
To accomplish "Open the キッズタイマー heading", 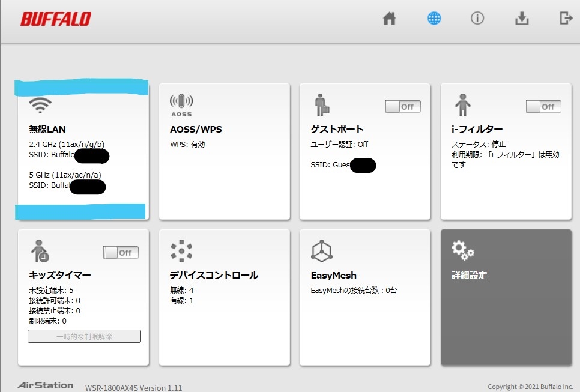I will click(60, 275).
